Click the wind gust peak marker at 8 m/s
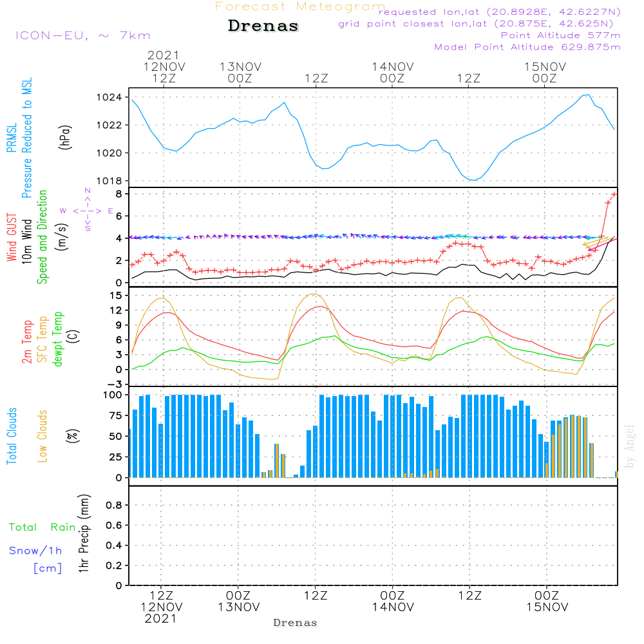644x644 pixels. (x=614, y=194)
